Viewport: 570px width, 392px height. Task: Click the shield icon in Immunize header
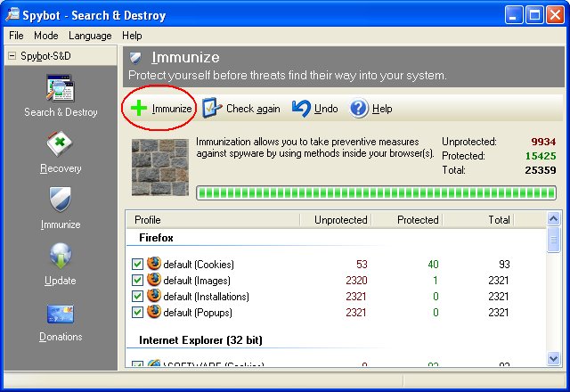(x=135, y=57)
